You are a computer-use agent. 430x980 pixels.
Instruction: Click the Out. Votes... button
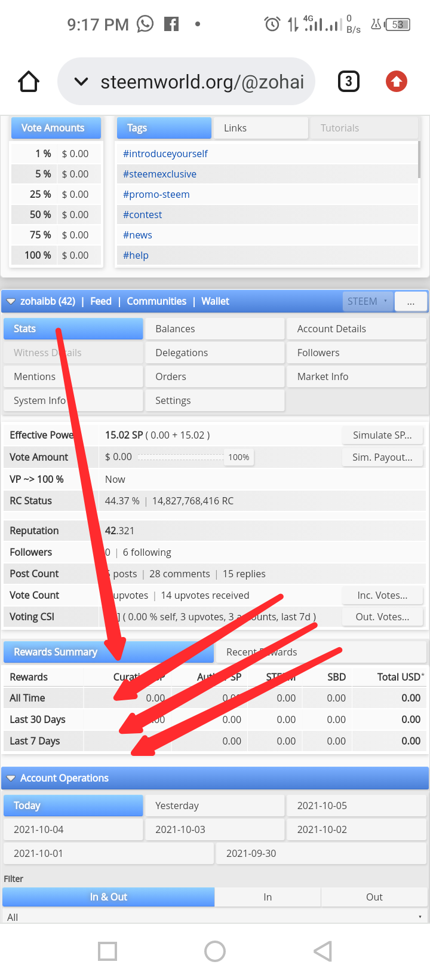382,617
